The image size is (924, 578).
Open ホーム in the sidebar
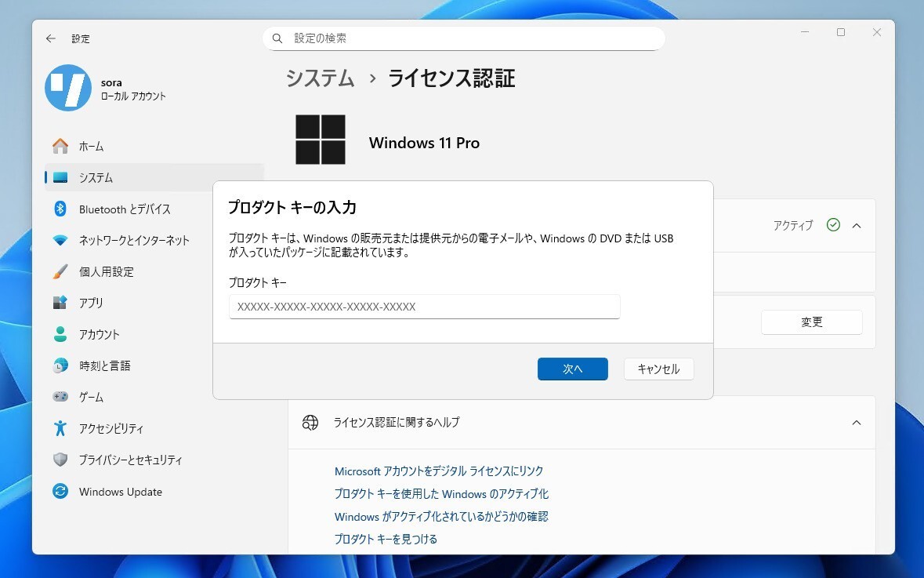[154, 146]
